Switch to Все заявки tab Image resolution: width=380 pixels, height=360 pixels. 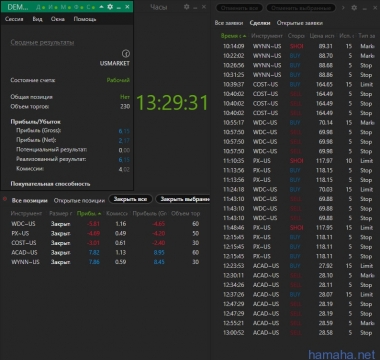(229, 23)
